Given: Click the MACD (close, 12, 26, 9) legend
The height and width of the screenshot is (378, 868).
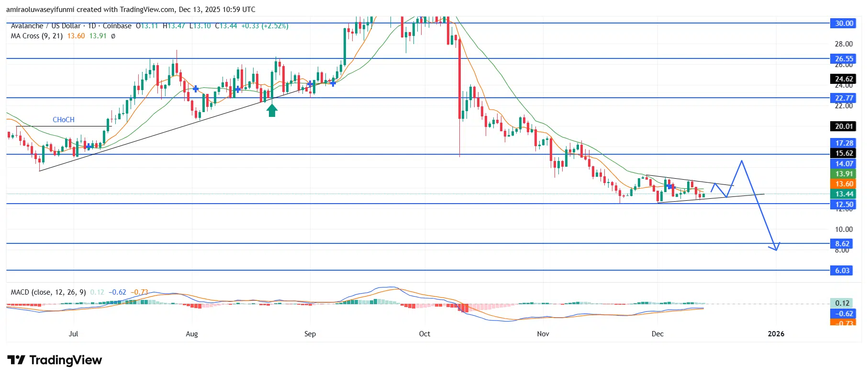Looking at the screenshot, I should coord(48,292).
